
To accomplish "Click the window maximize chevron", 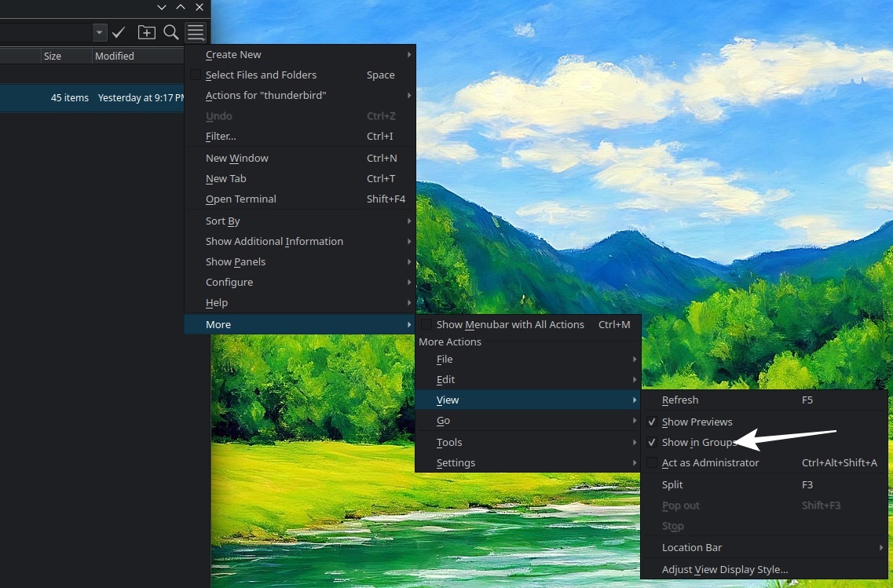I will [x=181, y=7].
